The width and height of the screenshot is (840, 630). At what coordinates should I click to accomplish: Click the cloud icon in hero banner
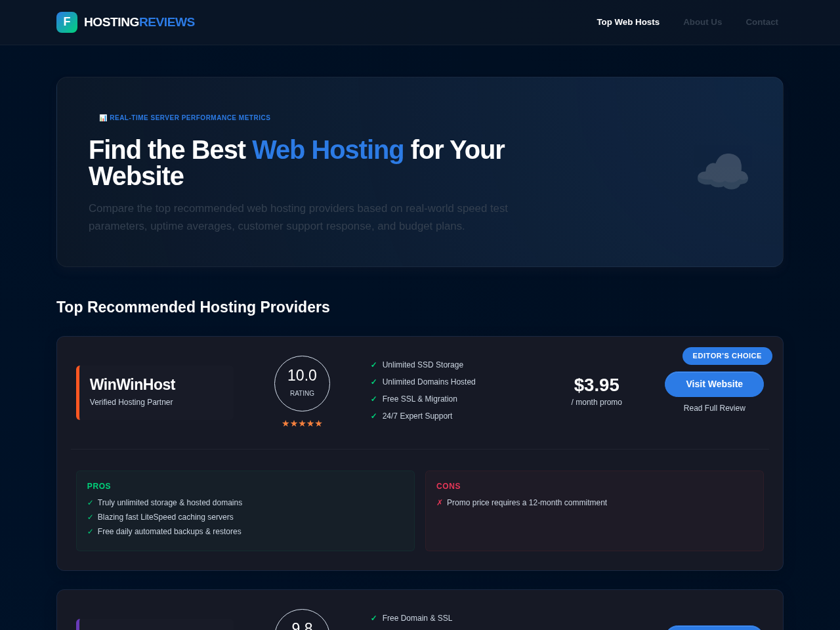point(723,171)
